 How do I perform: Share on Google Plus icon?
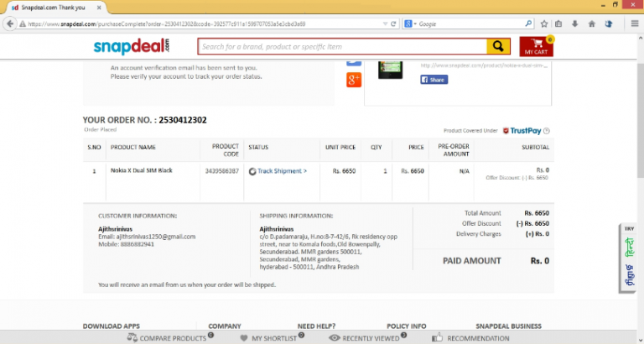[x=354, y=80]
